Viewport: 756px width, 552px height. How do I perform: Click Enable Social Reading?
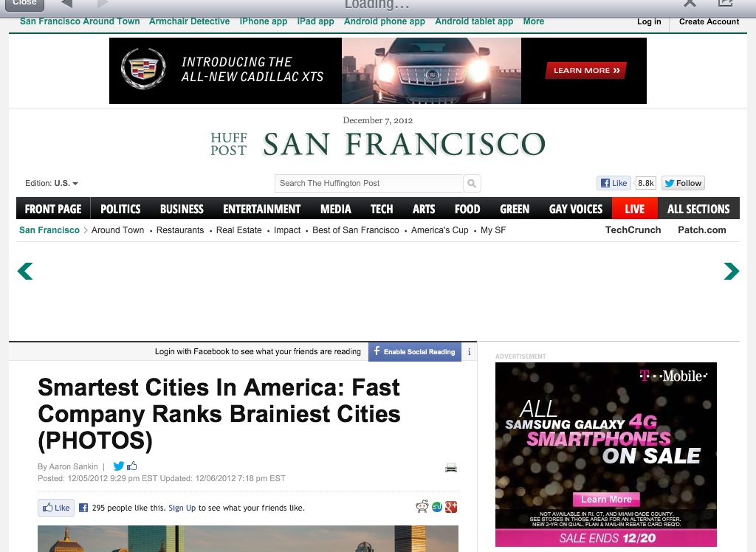[x=415, y=352]
